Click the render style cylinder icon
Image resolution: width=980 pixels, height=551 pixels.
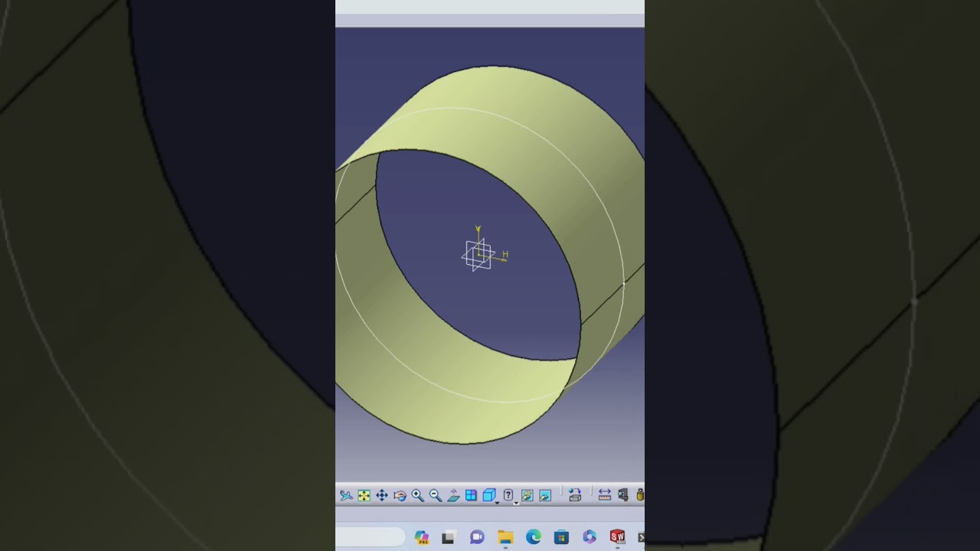point(508,495)
